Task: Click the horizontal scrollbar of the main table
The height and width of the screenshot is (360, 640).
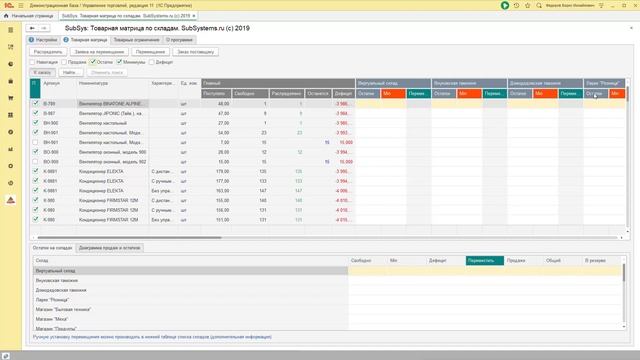Action: pyautogui.click(x=129, y=237)
